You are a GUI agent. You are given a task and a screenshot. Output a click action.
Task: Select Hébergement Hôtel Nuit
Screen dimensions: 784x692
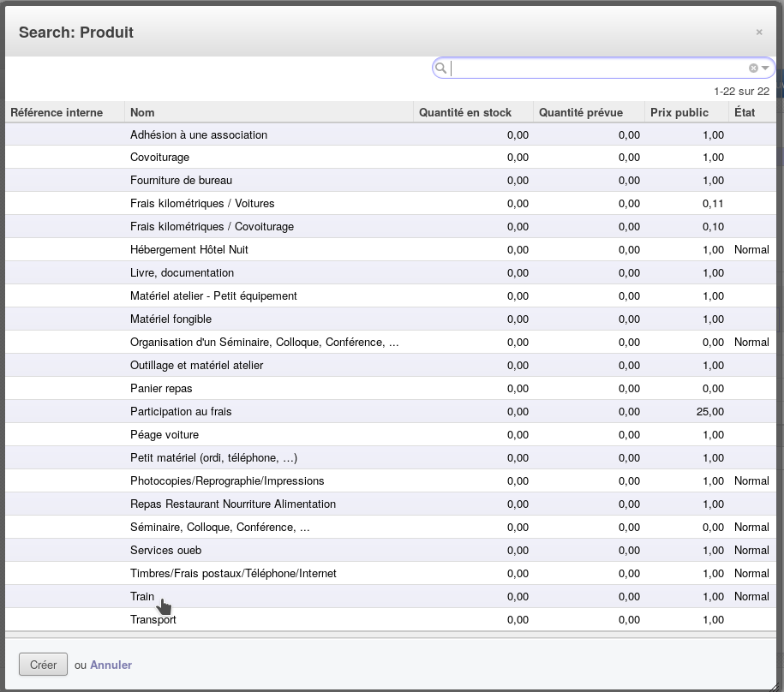click(391, 249)
